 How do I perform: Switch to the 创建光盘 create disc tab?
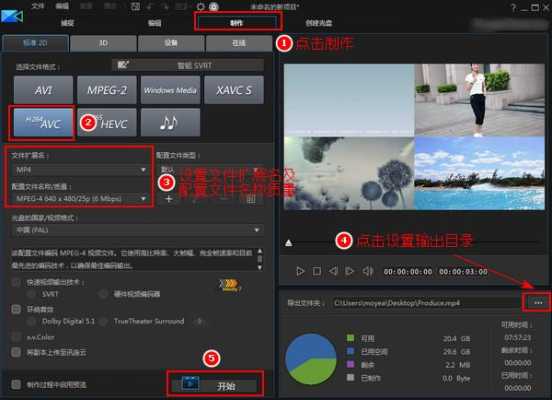(x=318, y=23)
